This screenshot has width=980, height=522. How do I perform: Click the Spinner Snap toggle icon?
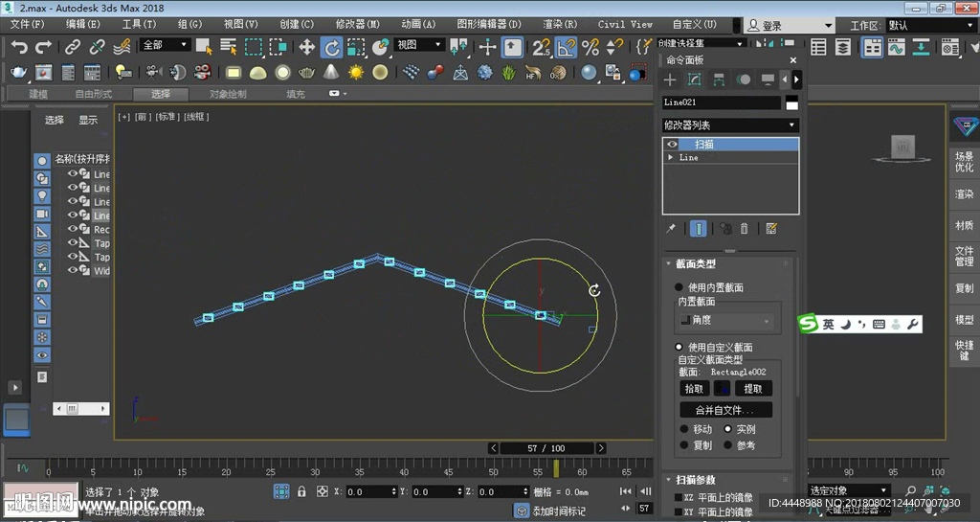[x=615, y=47]
